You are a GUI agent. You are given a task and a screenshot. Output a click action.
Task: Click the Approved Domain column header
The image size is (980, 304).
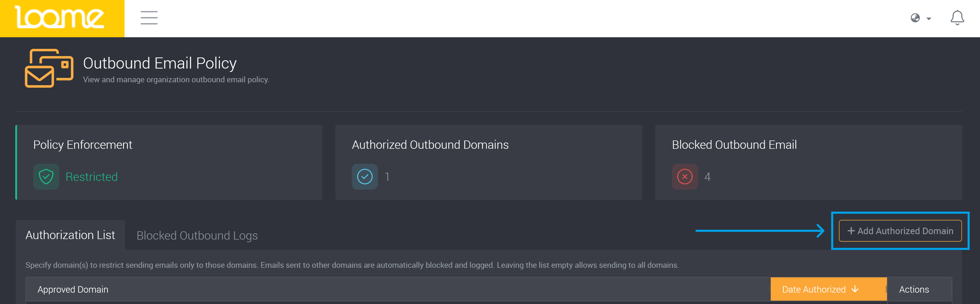pyautogui.click(x=73, y=289)
